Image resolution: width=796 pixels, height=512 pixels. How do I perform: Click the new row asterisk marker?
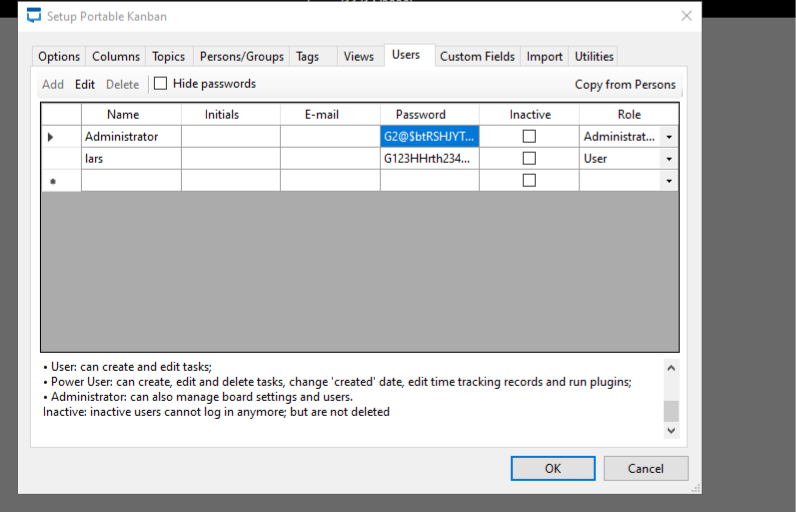[x=51, y=181]
